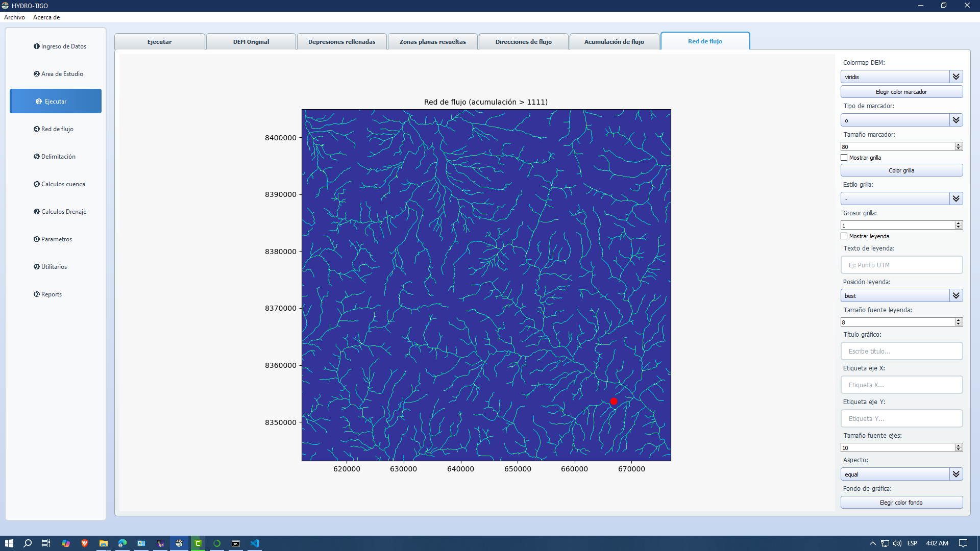The height and width of the screenshot is (551, 980).
Task: Enable the Mostrar grilla checkbox
Action: tap(844, 158)
